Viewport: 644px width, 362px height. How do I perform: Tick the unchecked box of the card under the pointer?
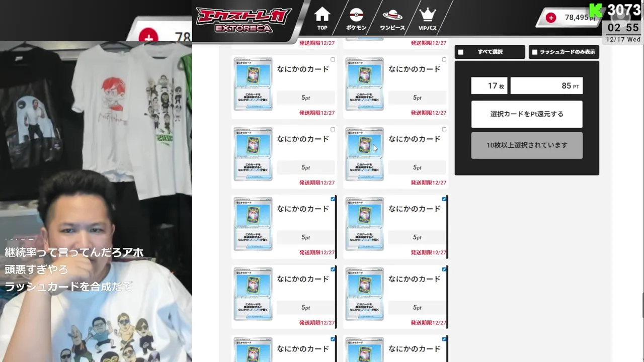(444, 129)
